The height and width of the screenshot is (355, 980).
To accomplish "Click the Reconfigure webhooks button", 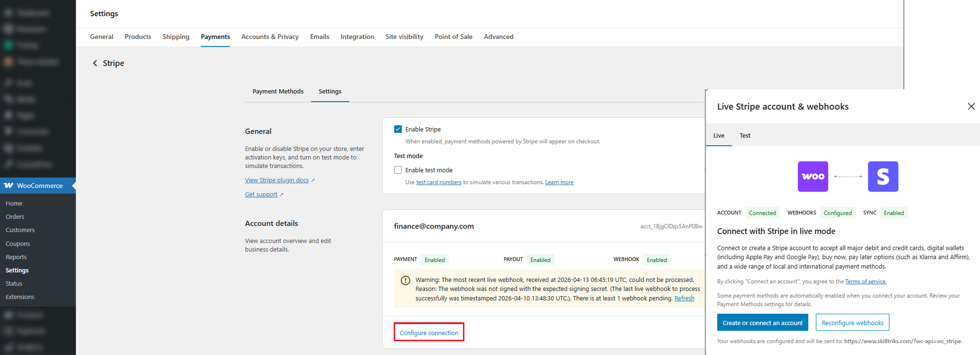I will point(852,323).
